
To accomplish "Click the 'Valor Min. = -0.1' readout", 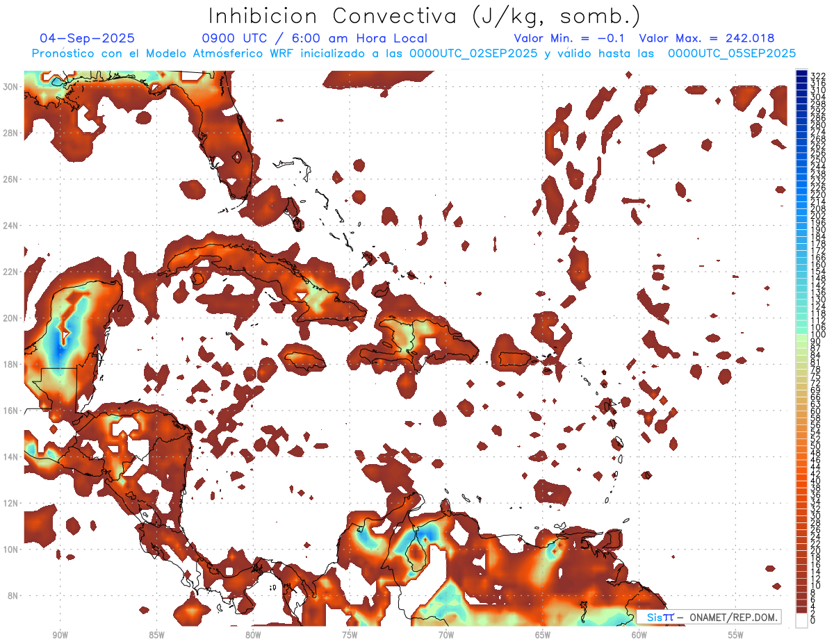I will click(x=569, y=39).
